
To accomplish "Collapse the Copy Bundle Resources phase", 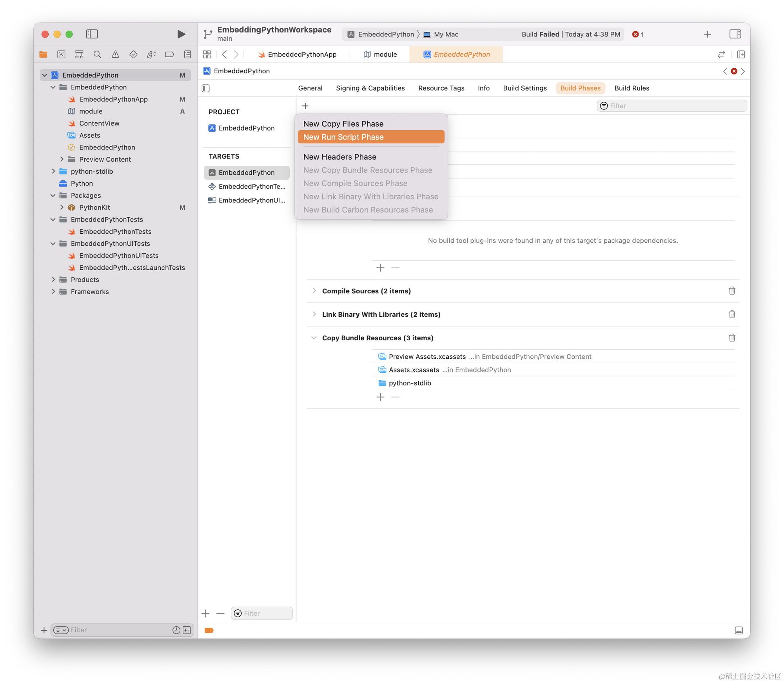I will point(314,338).
